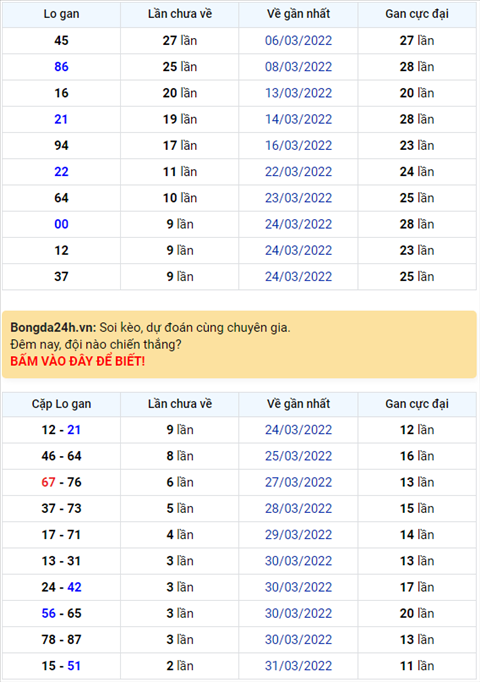Screen dimensions: 480x682
Task: Select Lo gan number 45
Action: pyautogui.click(x=61, y=40)
